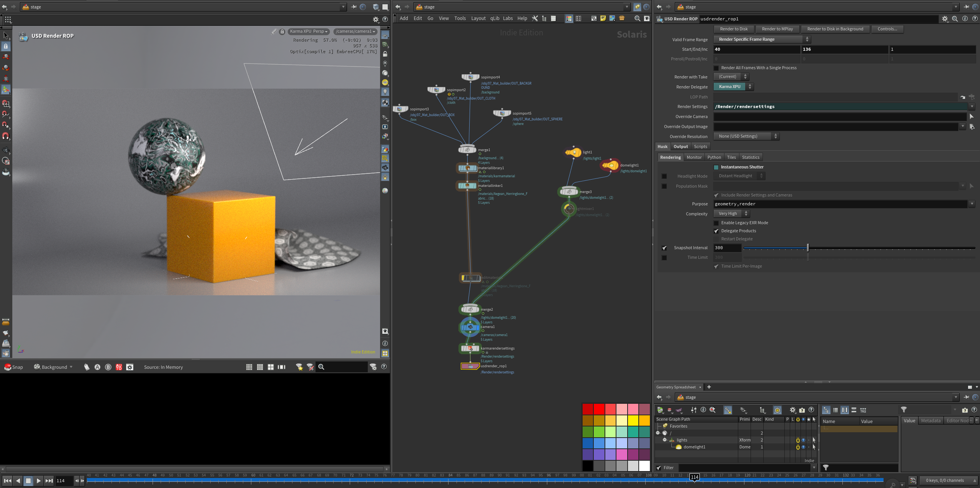The image size is (980, 488).
Task: Click the Render to Disk button
Action: (x=734, y=29)
